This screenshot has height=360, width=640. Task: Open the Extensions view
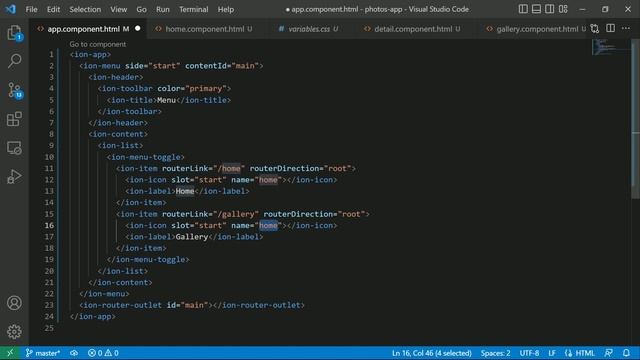coord(14,119)
